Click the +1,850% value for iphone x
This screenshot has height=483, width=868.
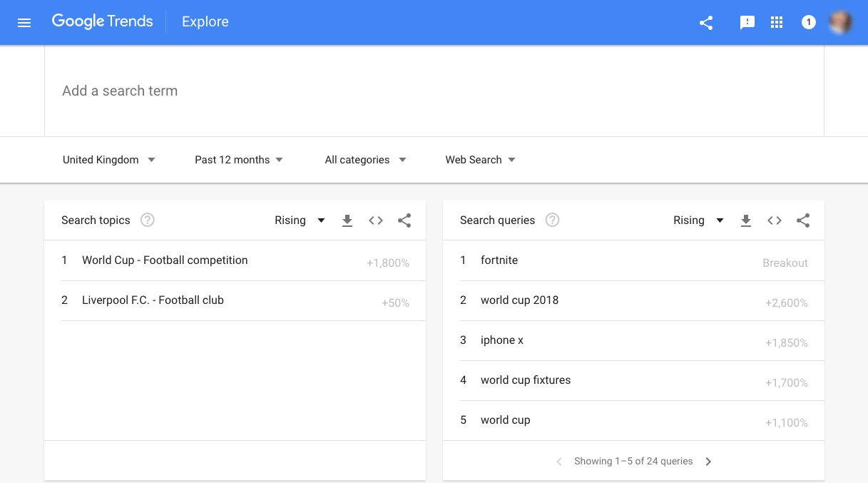787,343
